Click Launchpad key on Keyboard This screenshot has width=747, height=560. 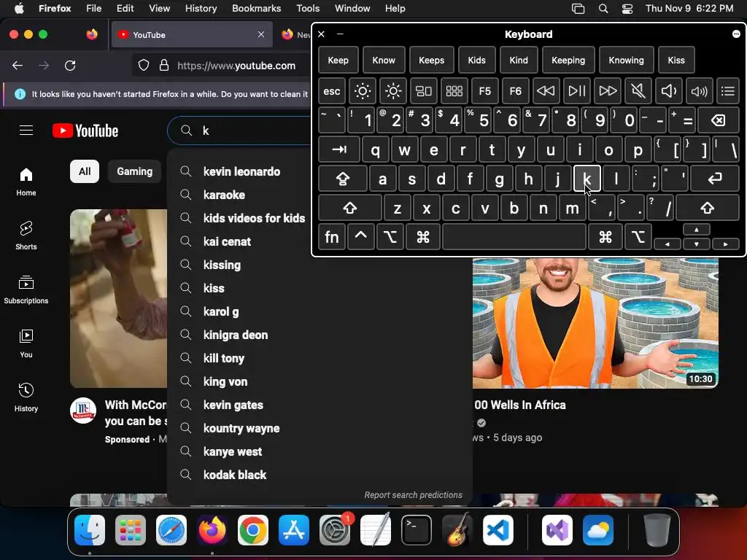pyautogui.click(x=454, y=91)
